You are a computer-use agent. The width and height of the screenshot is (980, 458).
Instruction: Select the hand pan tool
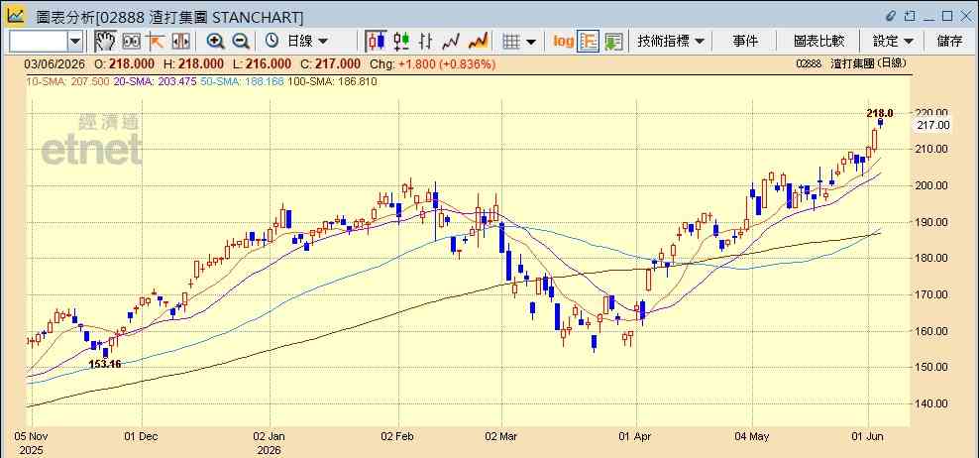[105, 42]
